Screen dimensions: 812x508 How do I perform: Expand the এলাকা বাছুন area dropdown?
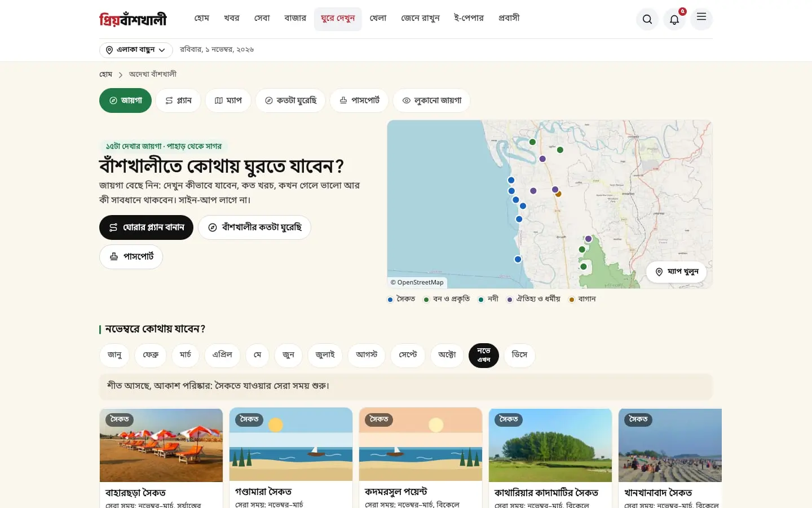click(x=136, y=50)
